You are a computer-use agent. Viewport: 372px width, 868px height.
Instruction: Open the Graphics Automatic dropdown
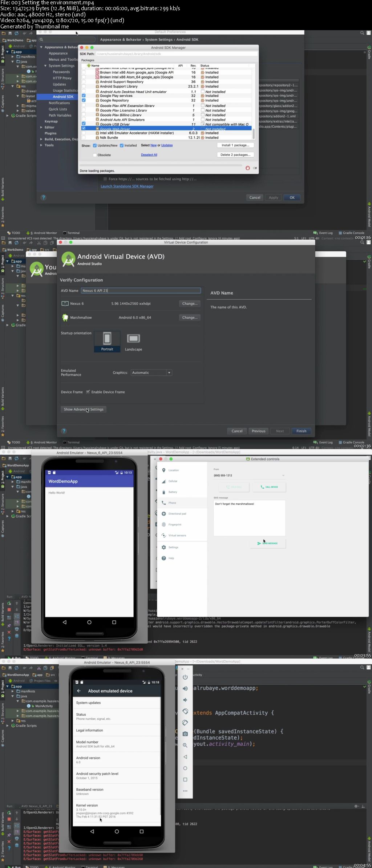(x=151, y=373)
